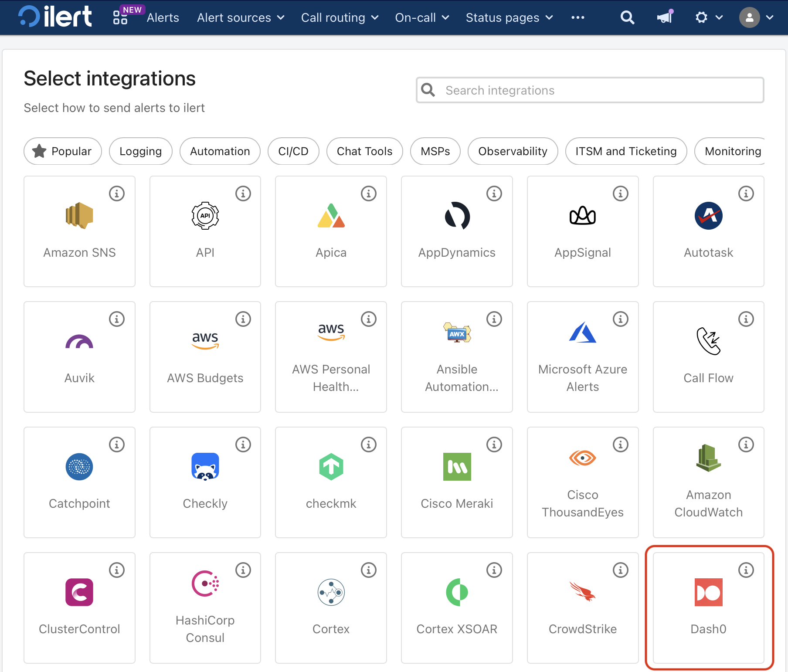Click the search magnifier icon in navbar
Viewport: 788px width, 672px height.
[627, 17]
